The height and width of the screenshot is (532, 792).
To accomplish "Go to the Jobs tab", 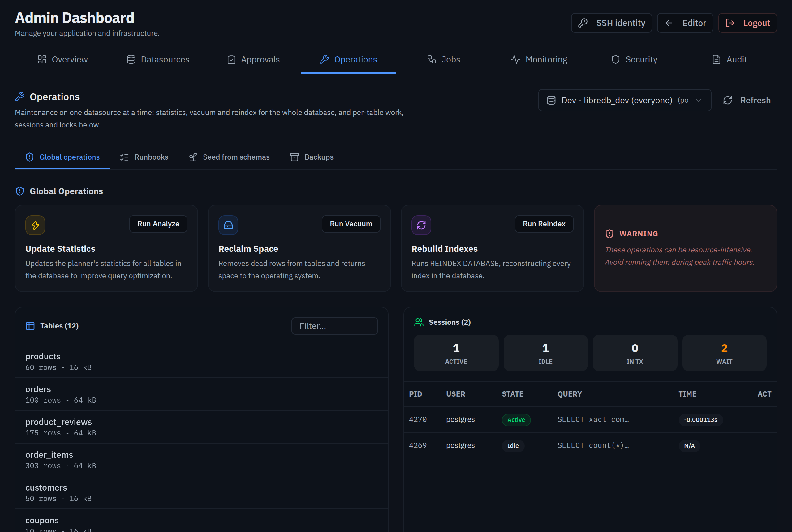I will click(x=444, y=59).
